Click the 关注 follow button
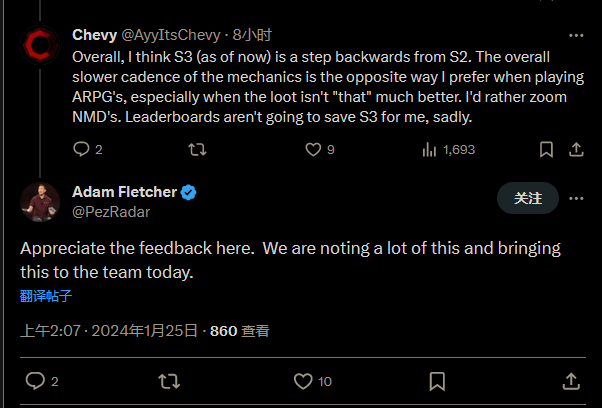 click(x=527, y=198)
